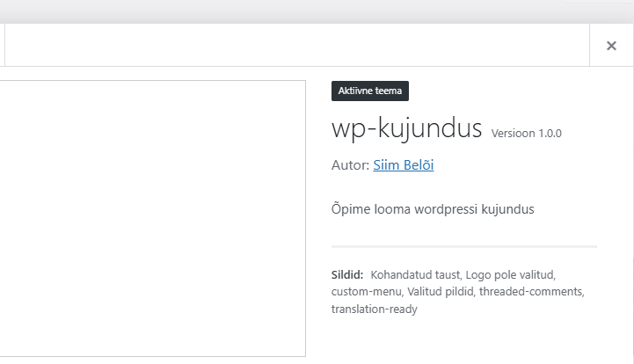The width and height of the screenshot is (634, 364).
Task: Select the threaded-comments tag
Action: [x=531, y=291]
